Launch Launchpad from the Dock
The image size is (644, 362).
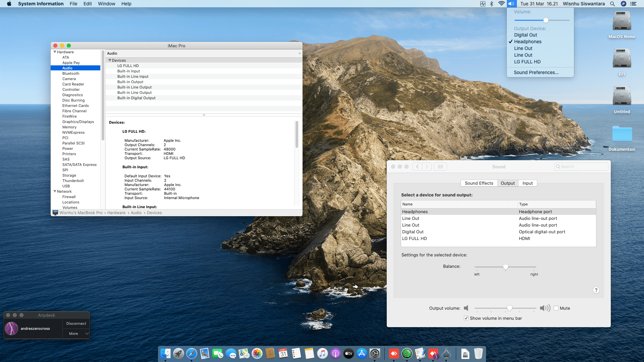pos(178,353)
